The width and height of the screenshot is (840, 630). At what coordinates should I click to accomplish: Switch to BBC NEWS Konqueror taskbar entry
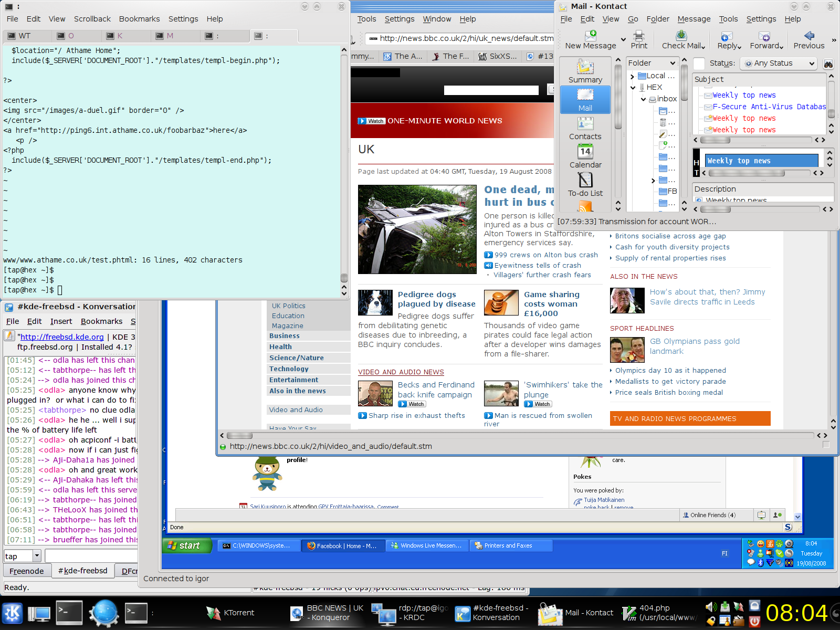click(x=328, y=613)
